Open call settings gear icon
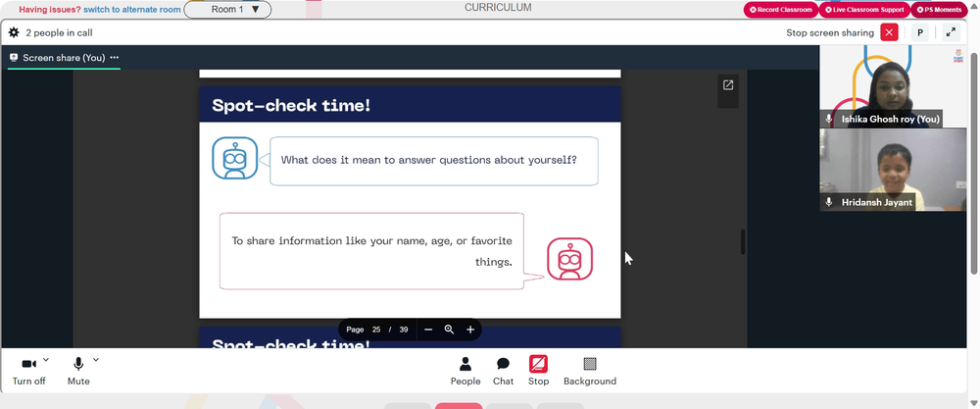The image size is (980, 409). pos(14,32)
